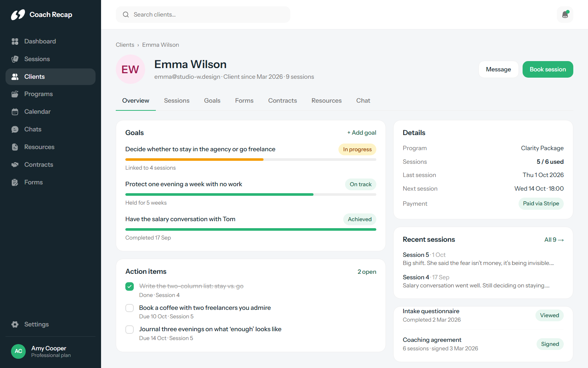Click the search magnifier icon
This screenshot has height=368, width=588.
click(126, 15)
